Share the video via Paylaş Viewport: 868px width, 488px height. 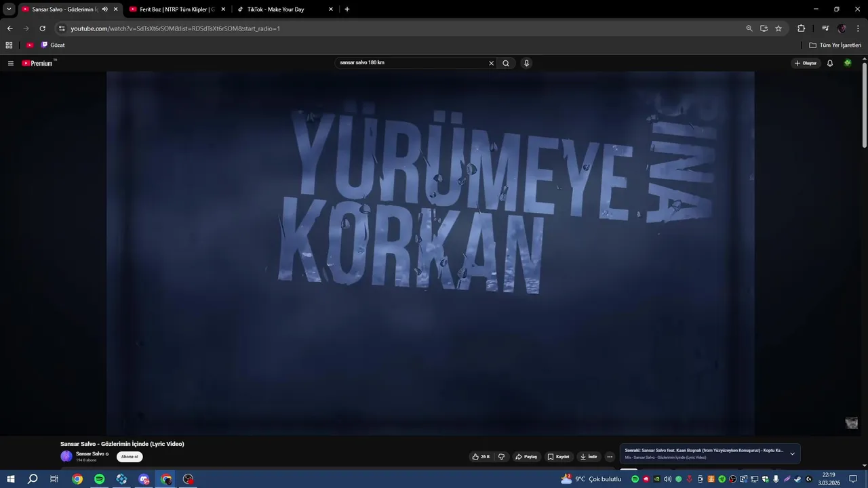[x=526, y=457]
